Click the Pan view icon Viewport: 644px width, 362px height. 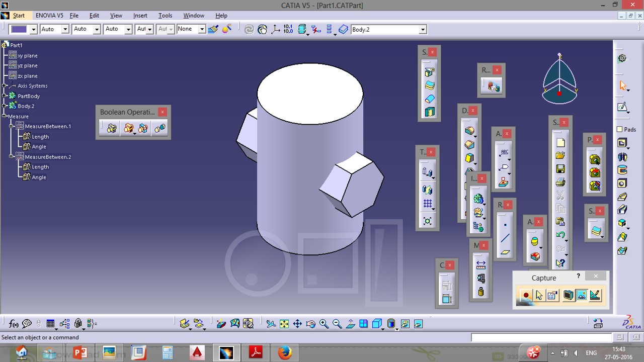[x=297, y=324]
